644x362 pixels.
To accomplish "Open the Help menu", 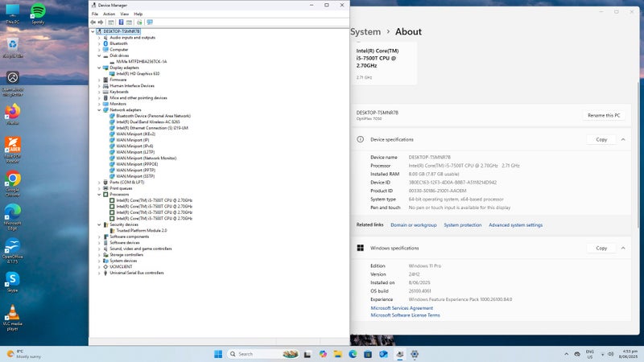I will (x=138, y=14).
